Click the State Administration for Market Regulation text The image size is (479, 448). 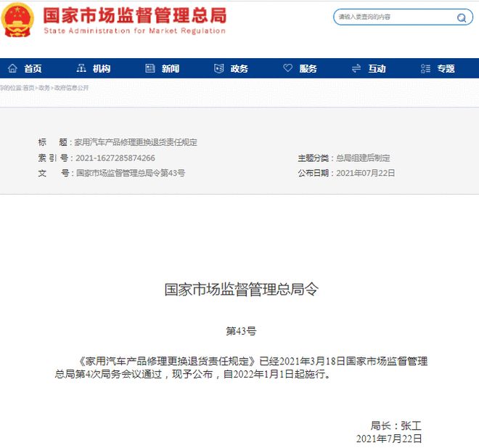pyautogui.click(x=135, y=31)
